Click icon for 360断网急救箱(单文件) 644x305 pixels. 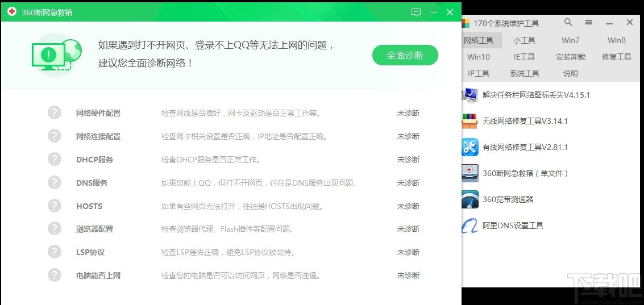click(x=470, y=173)
